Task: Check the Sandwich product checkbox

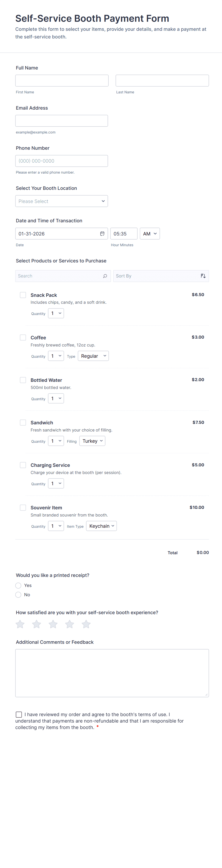Action: click(x=23, y=423)
